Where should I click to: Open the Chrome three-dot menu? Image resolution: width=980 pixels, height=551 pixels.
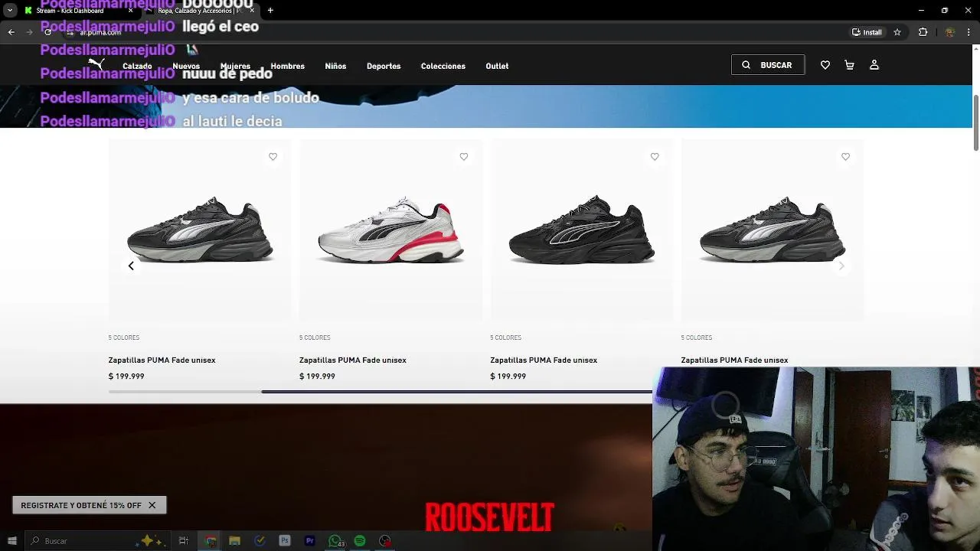tap(969, 32)
